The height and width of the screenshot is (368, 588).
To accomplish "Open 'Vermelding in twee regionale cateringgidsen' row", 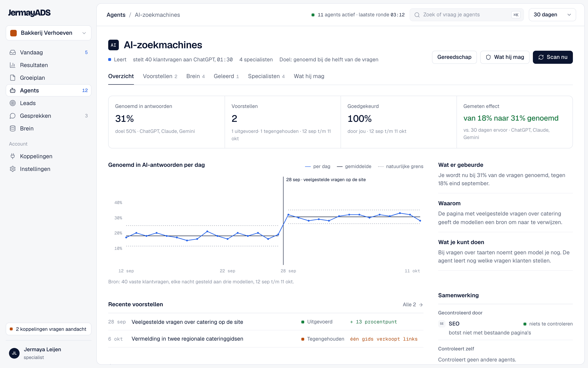I will coord(266,339).
